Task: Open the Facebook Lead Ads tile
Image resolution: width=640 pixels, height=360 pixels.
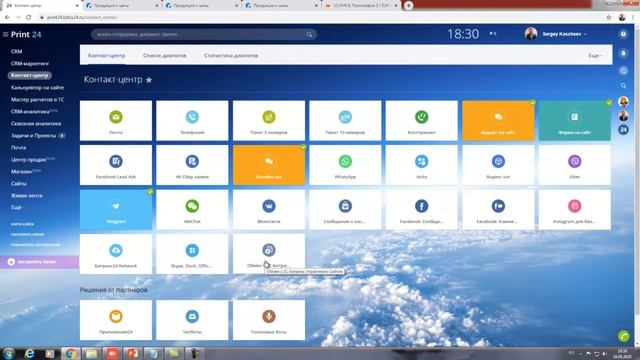Action: click(116, 165)
